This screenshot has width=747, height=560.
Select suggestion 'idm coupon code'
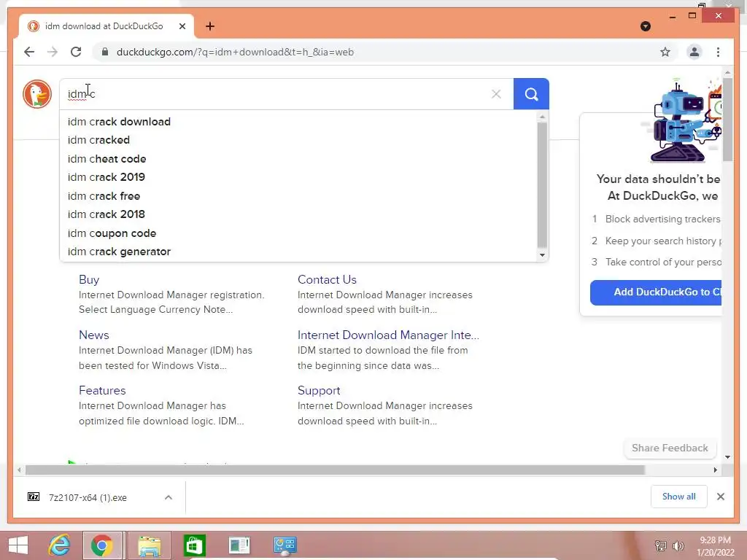(298, 233)
